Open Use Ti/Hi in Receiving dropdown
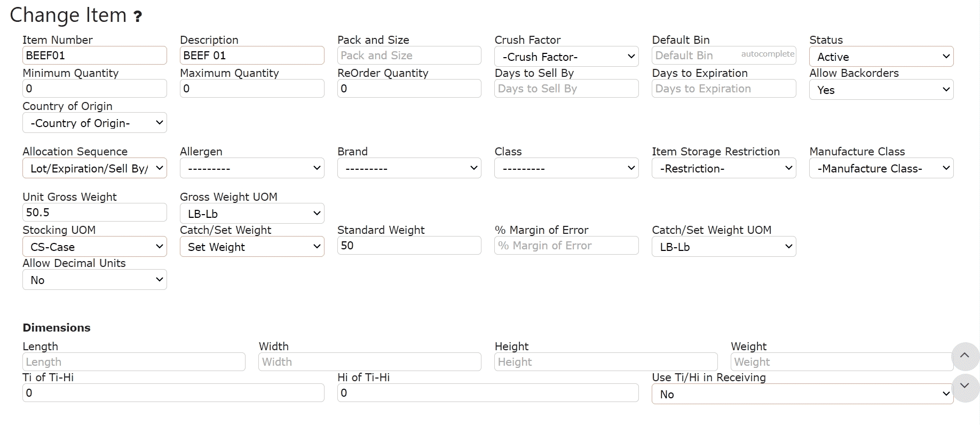Viewport: 980px width, 425px height. (x=802, y=394)
